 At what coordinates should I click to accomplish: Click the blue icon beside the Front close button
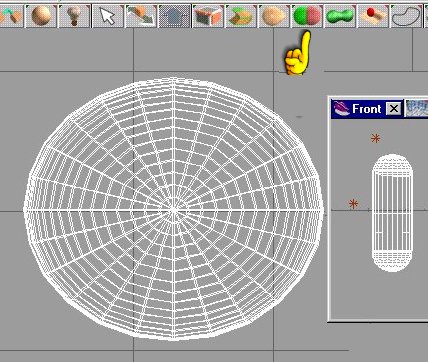point(416,109)
